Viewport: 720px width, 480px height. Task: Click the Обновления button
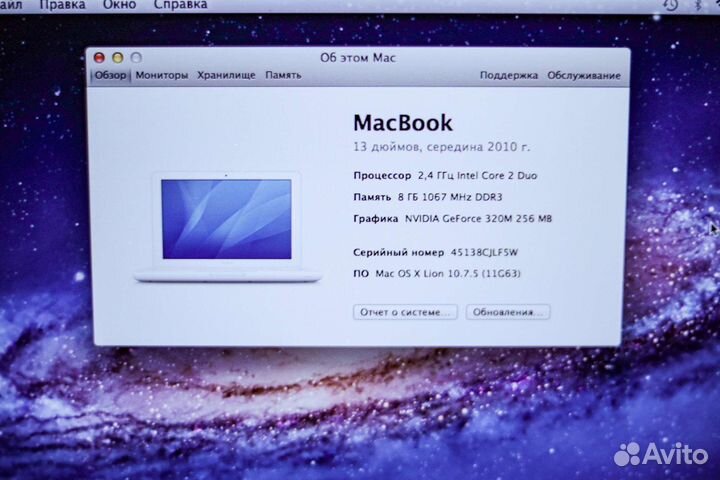tap(508, 312)
